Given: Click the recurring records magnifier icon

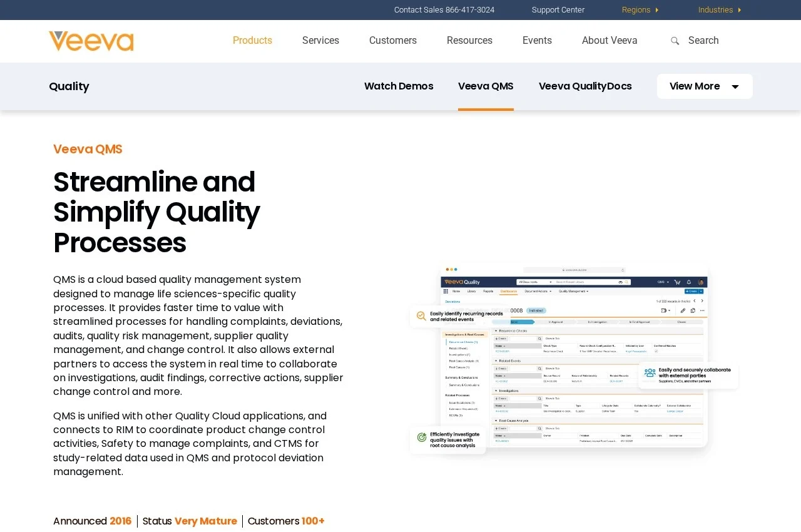Looking at the screenshot, I should pos(422,316).
